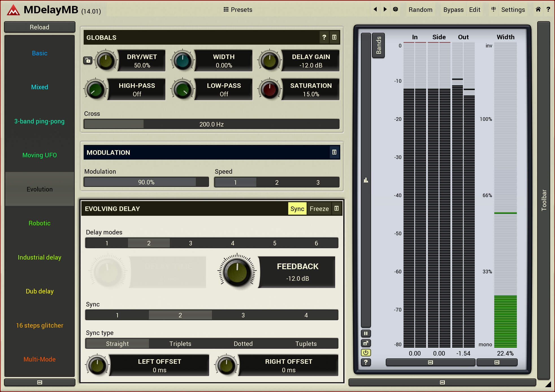
Task: Choose Delay mode 6
Action: point(316,243)
